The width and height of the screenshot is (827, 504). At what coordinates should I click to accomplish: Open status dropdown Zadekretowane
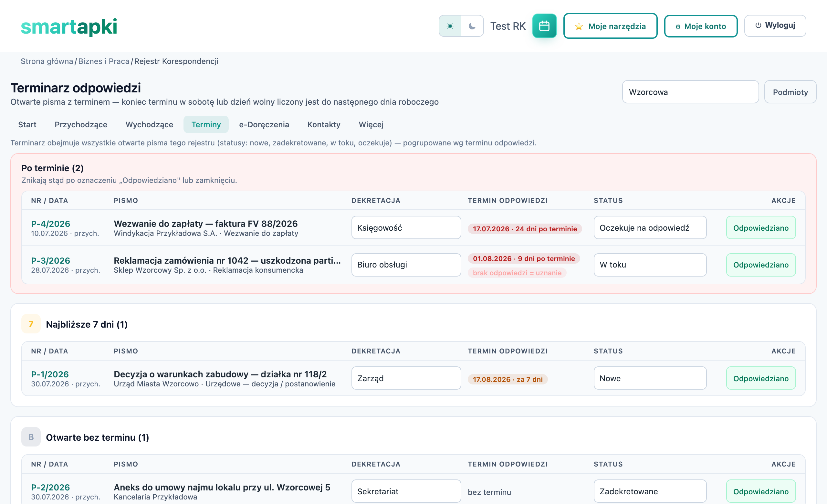coord(650,491)
